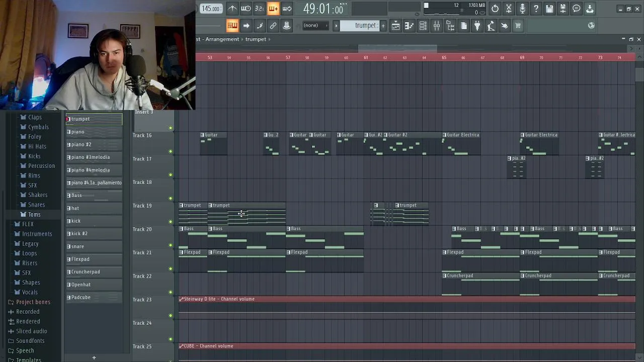This screenshot has height=362, width=644.
Task: Click the 49:01:00 time display
Action: coord(324,9)
